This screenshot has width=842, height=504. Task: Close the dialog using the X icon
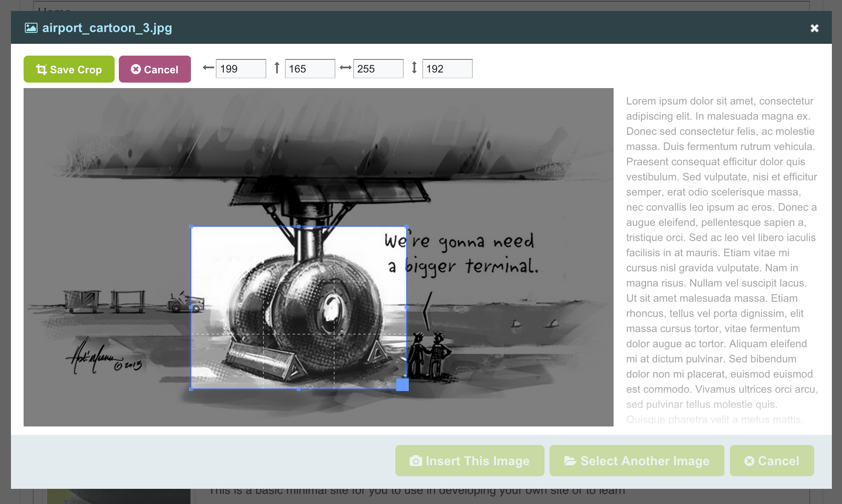pos(814,28)
